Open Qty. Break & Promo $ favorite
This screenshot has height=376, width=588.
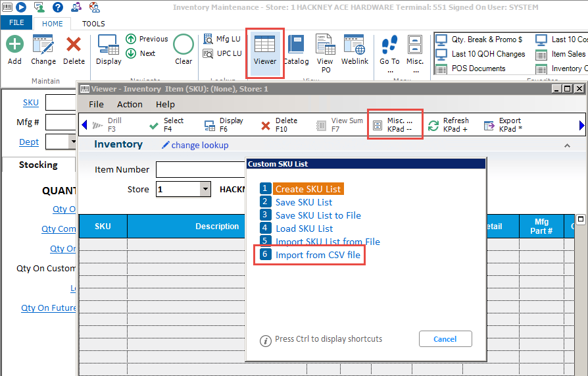click(x=479, y=40)
